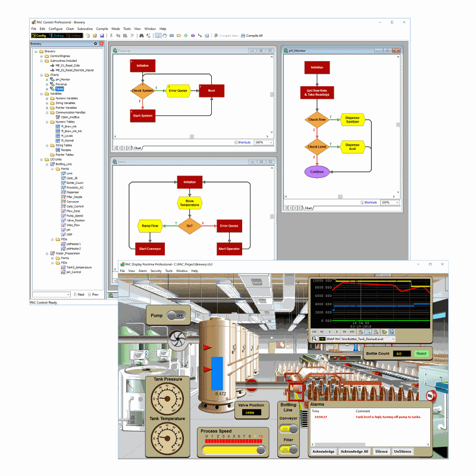
Task: Pick the purple oval Continue block tool
Action: coord(192,36)
